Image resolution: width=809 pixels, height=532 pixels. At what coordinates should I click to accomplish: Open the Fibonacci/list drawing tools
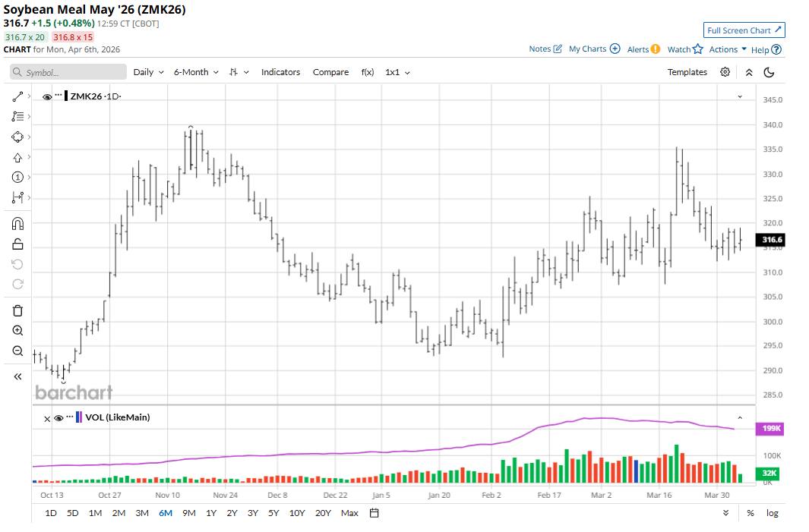pos(17,117)
